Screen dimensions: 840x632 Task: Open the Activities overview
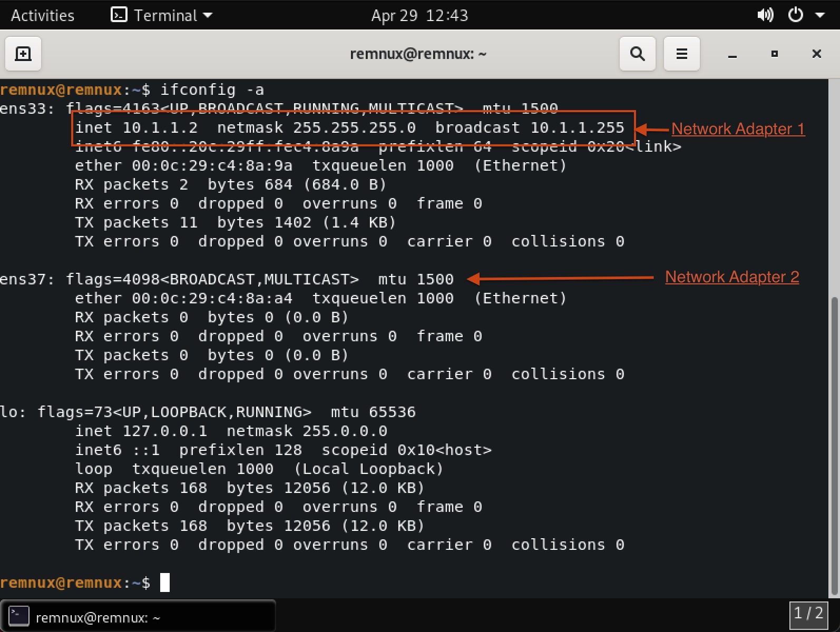tap(43, 15)
